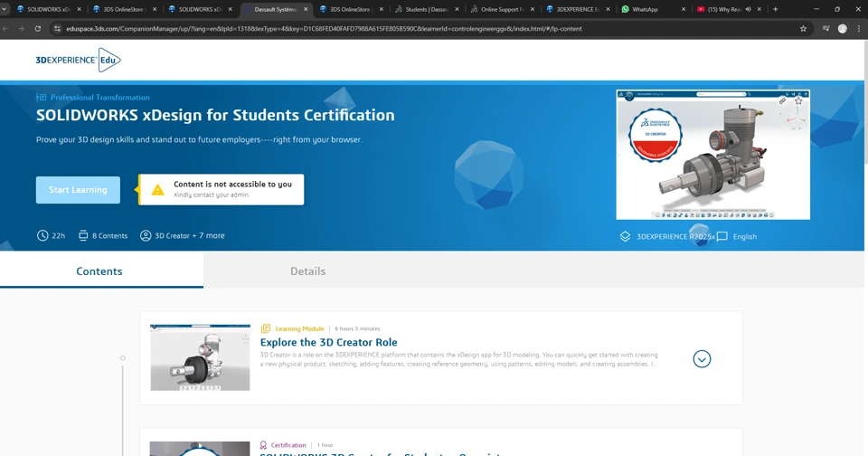Image resolution: width=868 pixels, height=456 pixels.
Task: Click the 6 hours 5 minutes duration text
Action: click(357, 328)
